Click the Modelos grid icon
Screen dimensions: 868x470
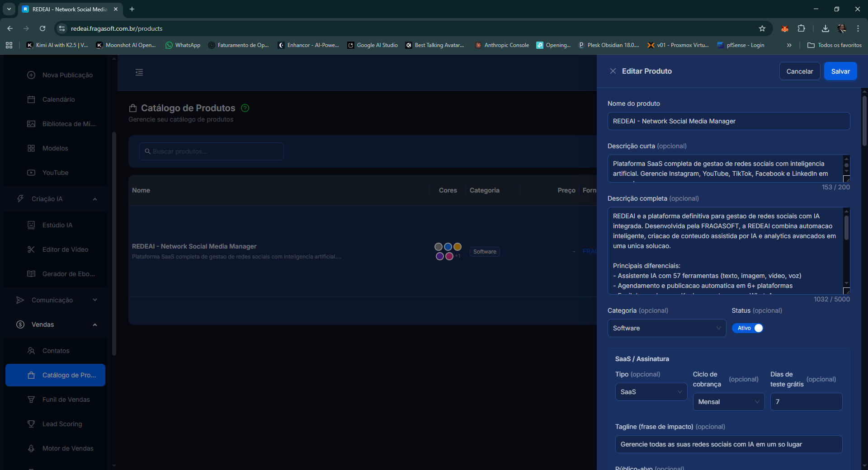[x=31, y=148]
